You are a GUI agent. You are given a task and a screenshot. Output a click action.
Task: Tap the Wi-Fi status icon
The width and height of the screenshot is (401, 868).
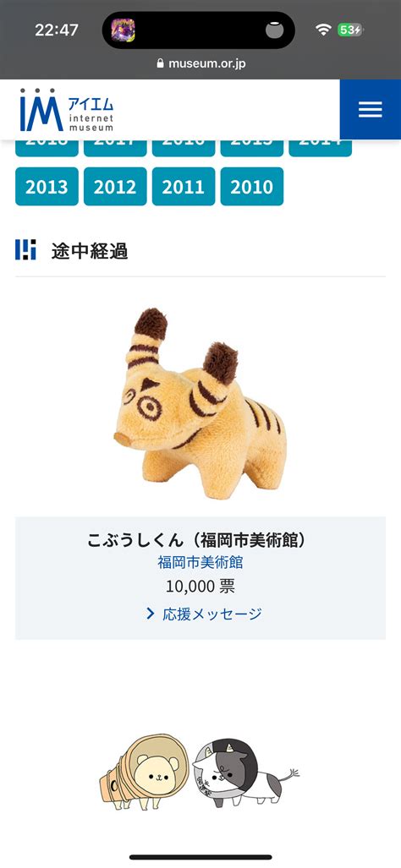click(x=323, y=30)
